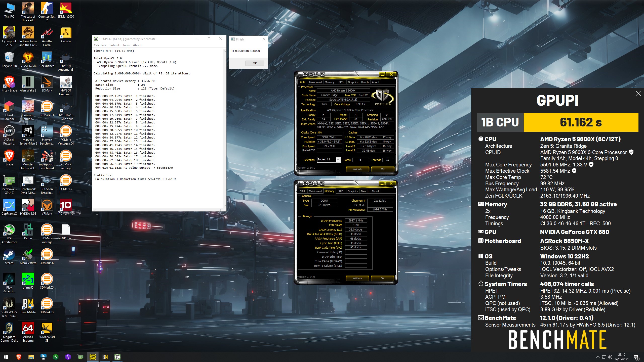Image resolution: width=644 pixels, height=362 pixels.
Task: Click OK in the Finish dialog
Action: (x=255, y=63)
